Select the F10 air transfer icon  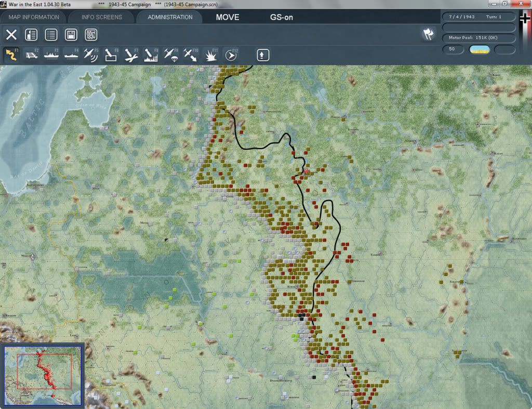(191, 55)
